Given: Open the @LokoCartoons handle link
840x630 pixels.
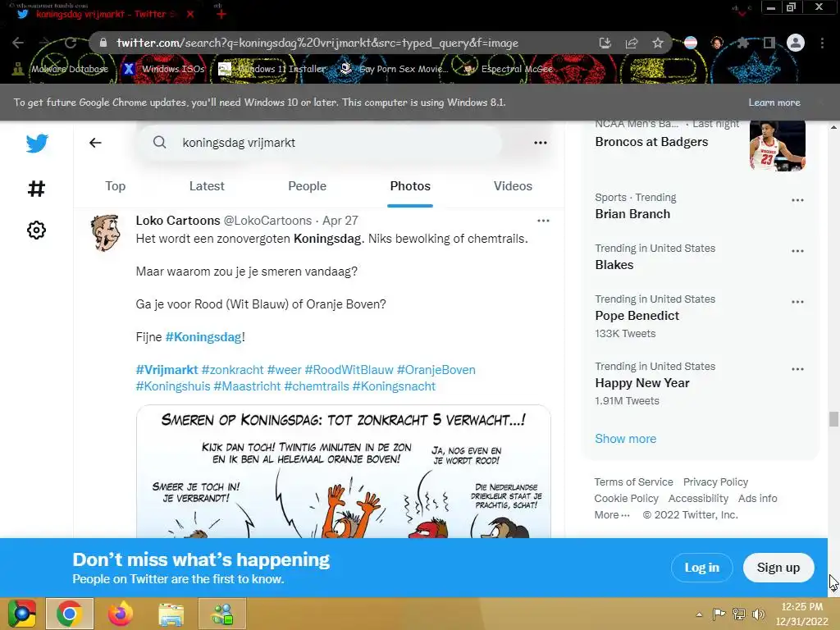Looking at the screenshot, I should coord(267,221).
